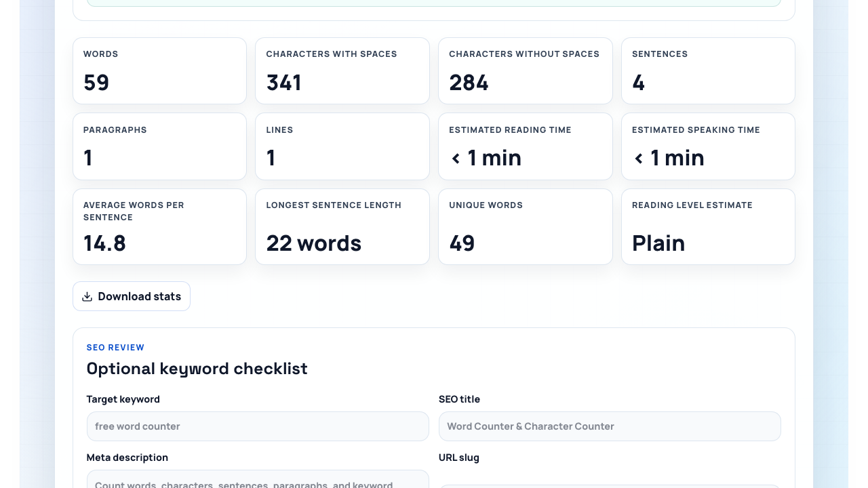Image resolution: width=868 pixels, height=488 pixels.
Task: Select the reading level value Plain
Action: pos(658,243)
